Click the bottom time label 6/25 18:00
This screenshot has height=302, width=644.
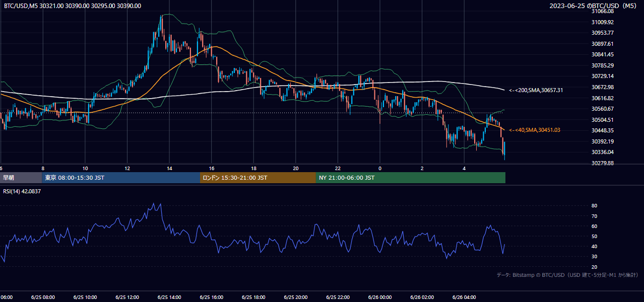tap(253, 297)
